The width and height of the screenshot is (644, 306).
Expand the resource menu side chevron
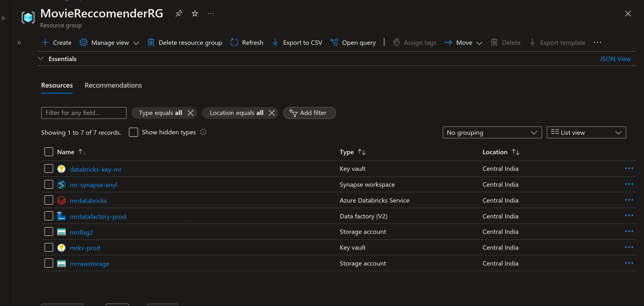(x=19, y=42)
